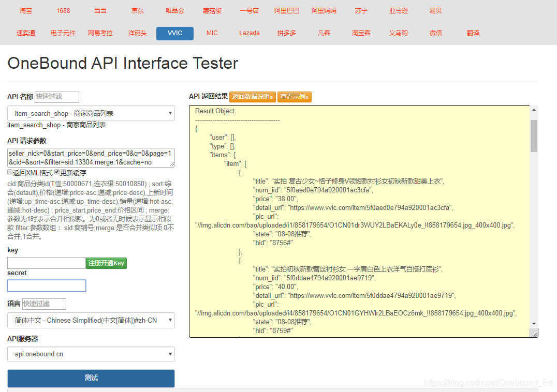
Task: Expand the item_search_shop API name dropdown
Action: click(x=91, y=113)
